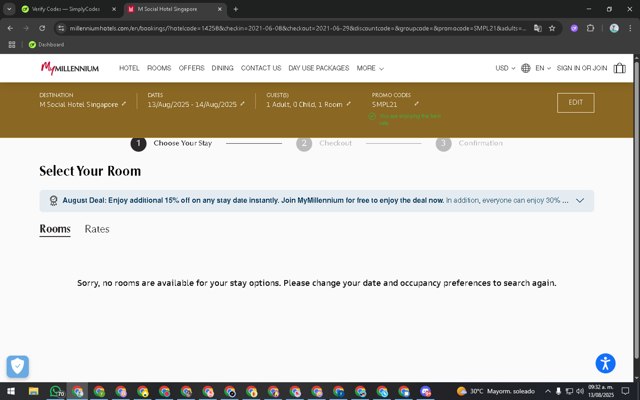Edit destination pencil next to M Social Hotel Singapore
640x400 pixels.
[x=124, y=104]
